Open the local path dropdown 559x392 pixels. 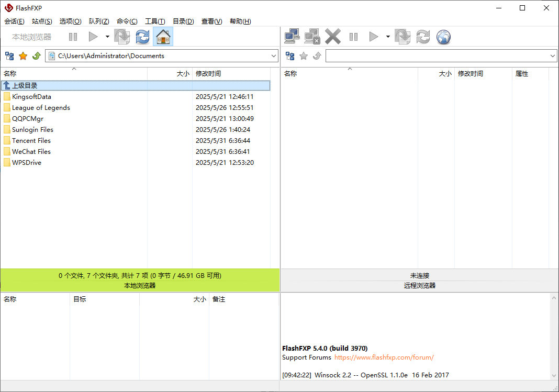[x=273, y=55]
